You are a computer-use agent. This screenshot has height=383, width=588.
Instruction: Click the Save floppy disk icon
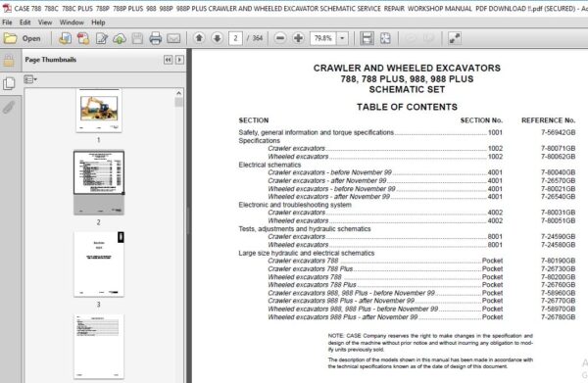click(137, 38)
